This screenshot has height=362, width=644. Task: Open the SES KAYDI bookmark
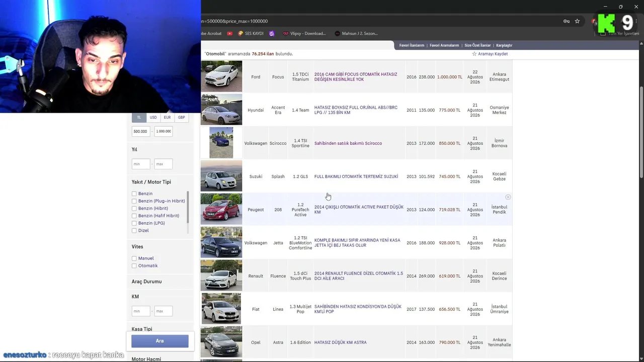[250, 33]
